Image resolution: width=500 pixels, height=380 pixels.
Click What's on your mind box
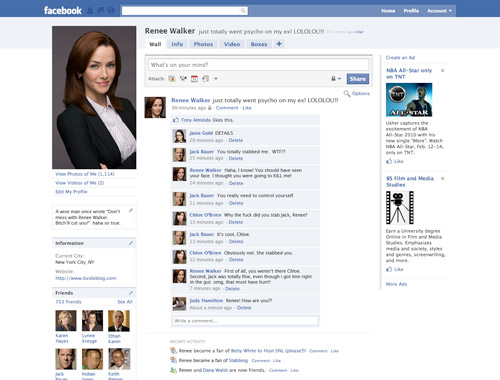click(x=258, y=65)
